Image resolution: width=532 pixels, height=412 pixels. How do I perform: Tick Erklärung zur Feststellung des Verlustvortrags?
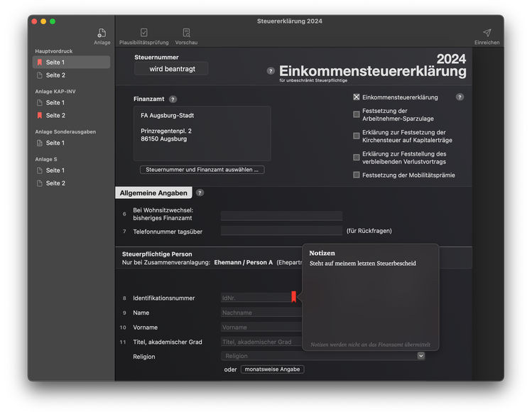point(357,157)
